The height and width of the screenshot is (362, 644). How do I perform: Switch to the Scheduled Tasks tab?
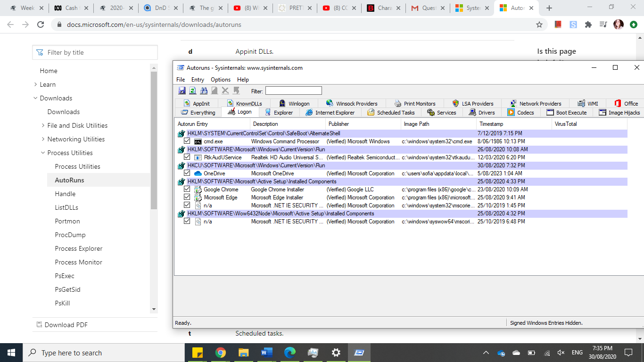(x=391, y=113)
